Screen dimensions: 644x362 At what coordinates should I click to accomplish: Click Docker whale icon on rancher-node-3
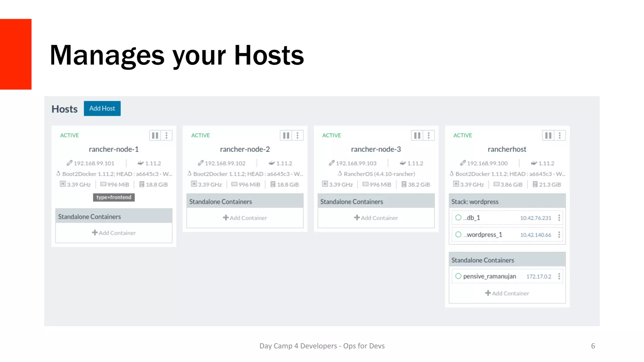tap(403, 163)
